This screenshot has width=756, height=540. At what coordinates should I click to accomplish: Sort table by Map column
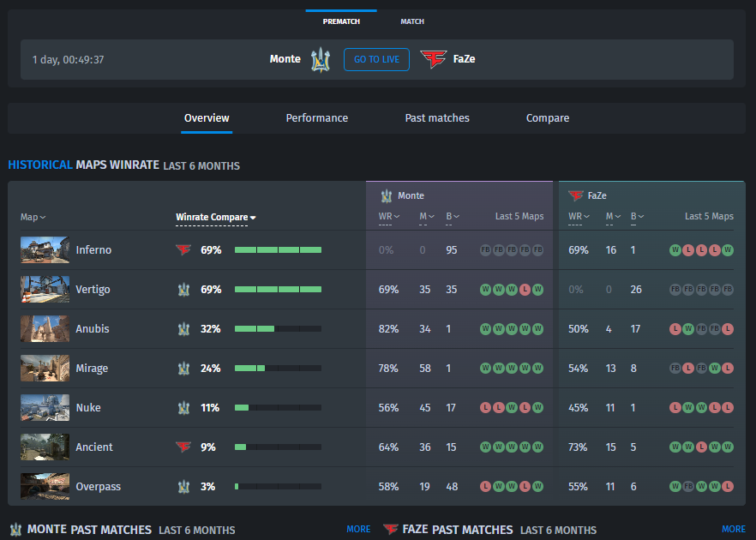(33, 217)
